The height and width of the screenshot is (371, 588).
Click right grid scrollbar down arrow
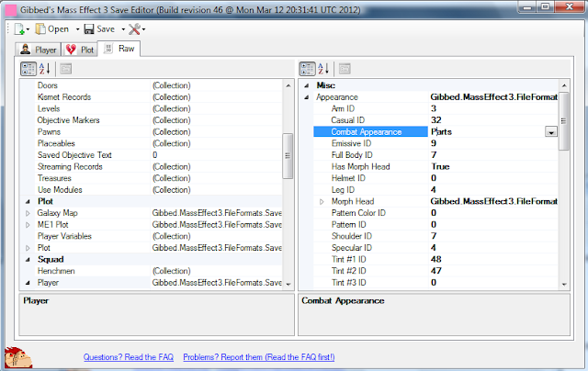(x=564, y=285)
